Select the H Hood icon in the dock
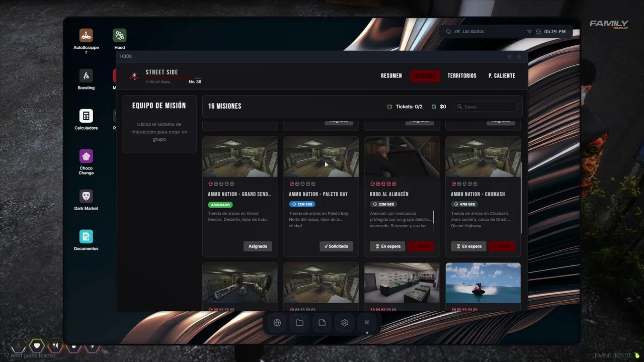This screenshot has width=644, height=362. (x=367, y=323)
